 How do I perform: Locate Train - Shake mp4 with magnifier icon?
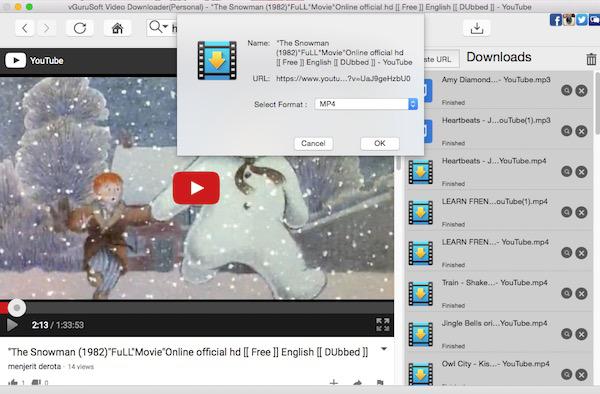pos(566,293)
